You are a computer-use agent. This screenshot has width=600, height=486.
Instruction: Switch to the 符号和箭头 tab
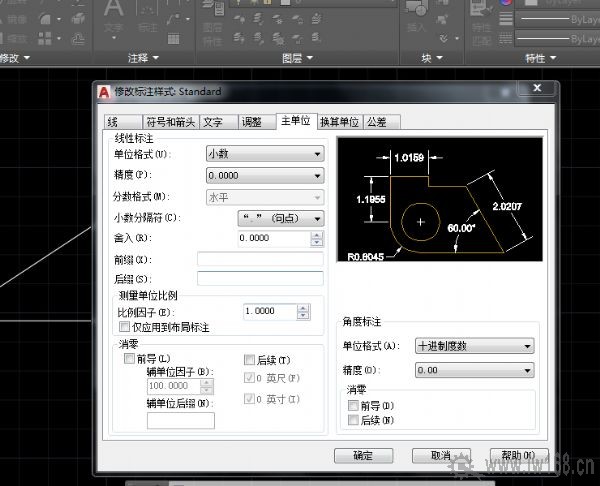click(x=171, y=122)
